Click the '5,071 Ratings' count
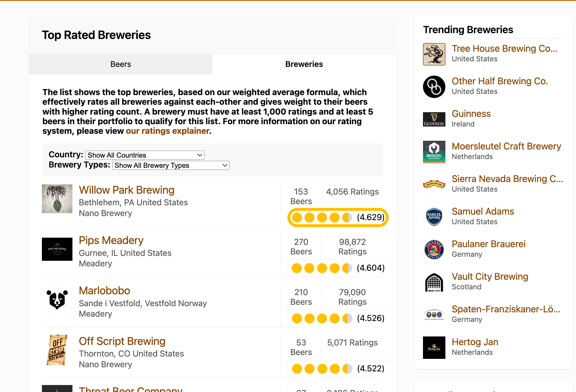Viewport: 576px width, 392px height. coord(352,343)
